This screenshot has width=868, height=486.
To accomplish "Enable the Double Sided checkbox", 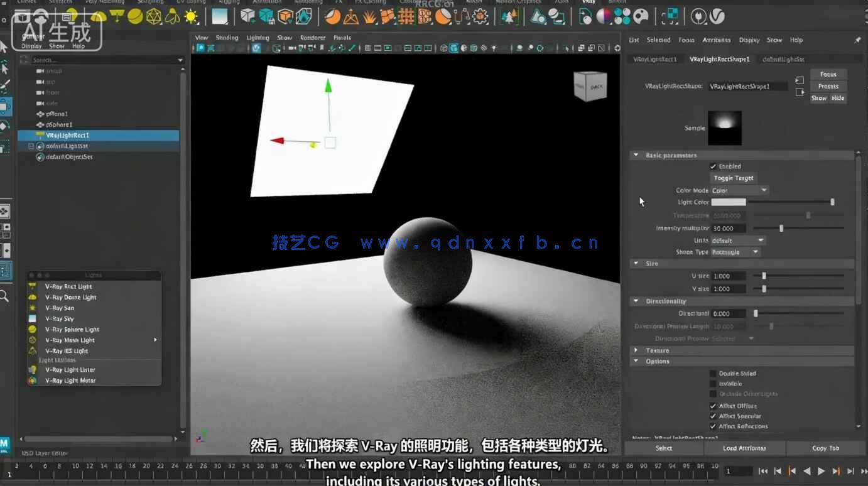I will point(713,373).
